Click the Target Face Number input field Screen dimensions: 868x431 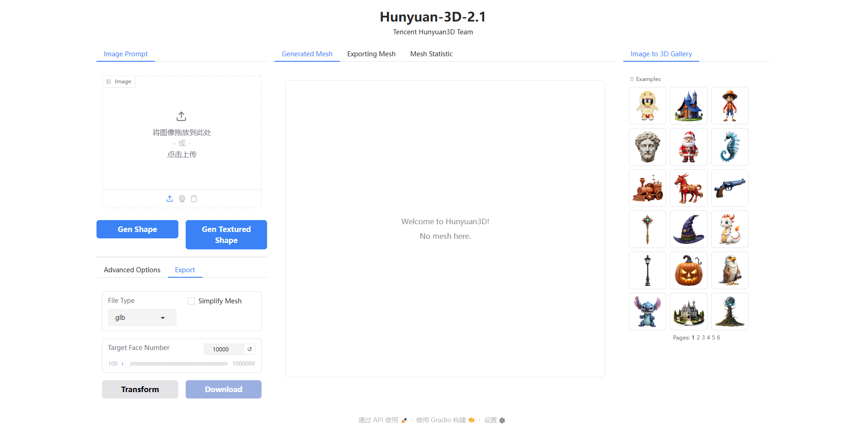(x=224, y=349)
